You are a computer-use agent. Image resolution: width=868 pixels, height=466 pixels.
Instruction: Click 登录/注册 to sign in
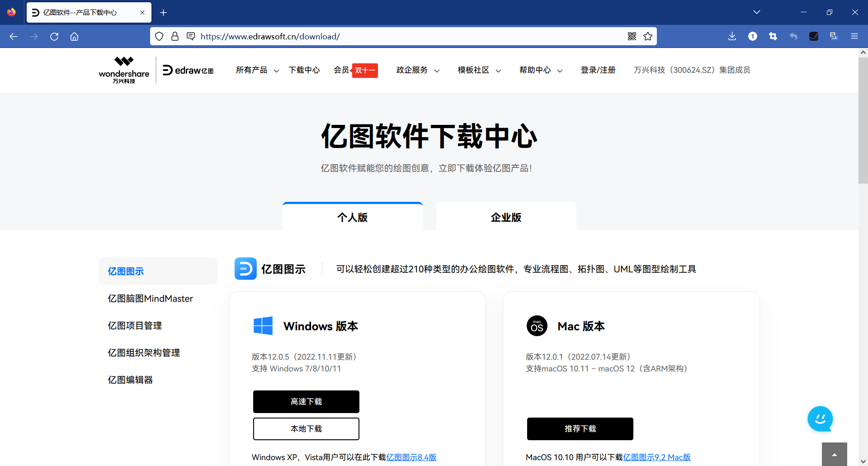[598, 70]
